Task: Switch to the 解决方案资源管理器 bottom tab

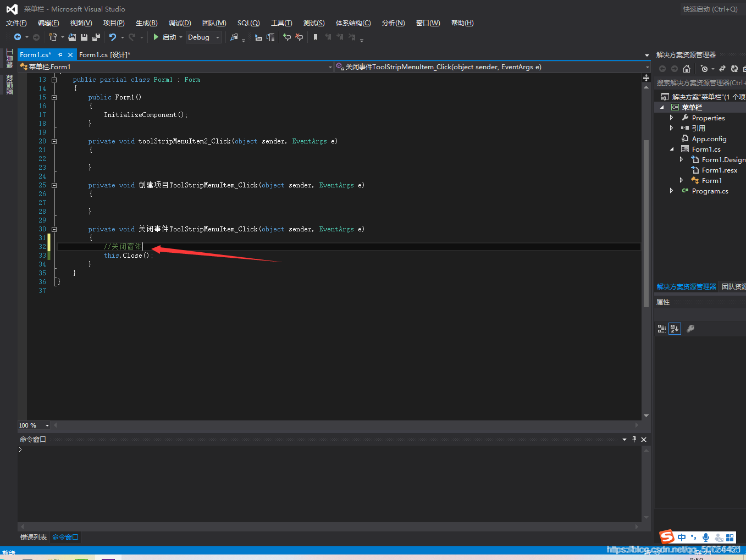Action: tap(686, 287)
